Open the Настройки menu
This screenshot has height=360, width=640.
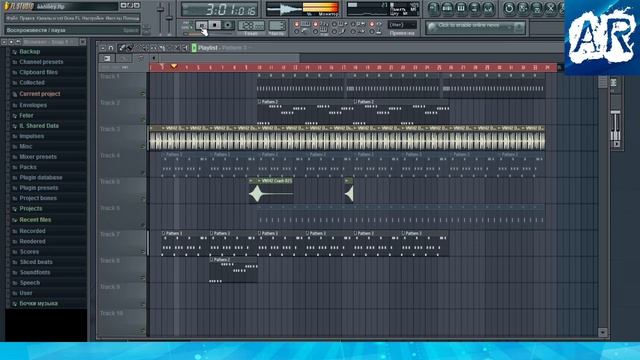(93, 18)
